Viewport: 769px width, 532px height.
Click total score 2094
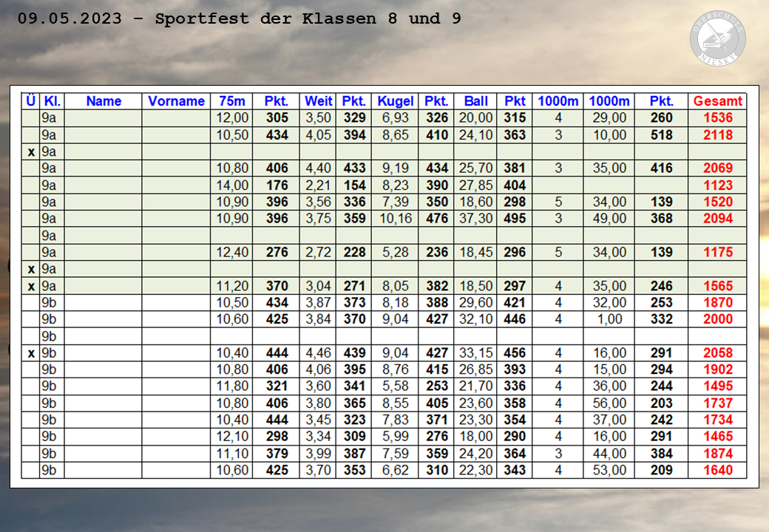point(717,219)
